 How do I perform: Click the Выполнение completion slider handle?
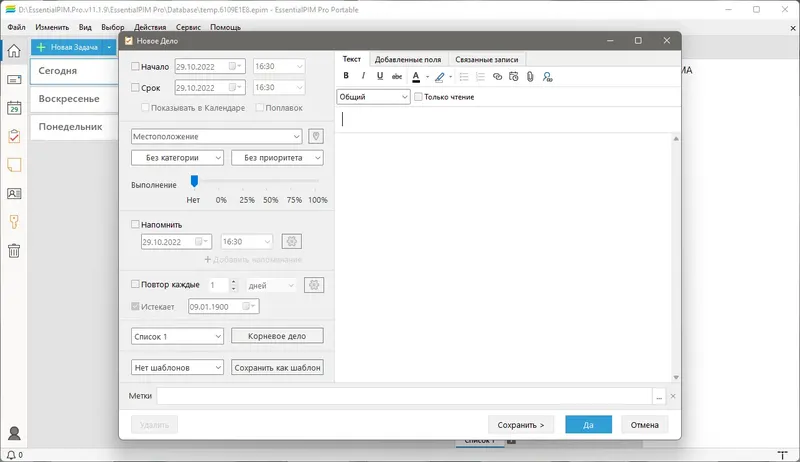[194, 181]
